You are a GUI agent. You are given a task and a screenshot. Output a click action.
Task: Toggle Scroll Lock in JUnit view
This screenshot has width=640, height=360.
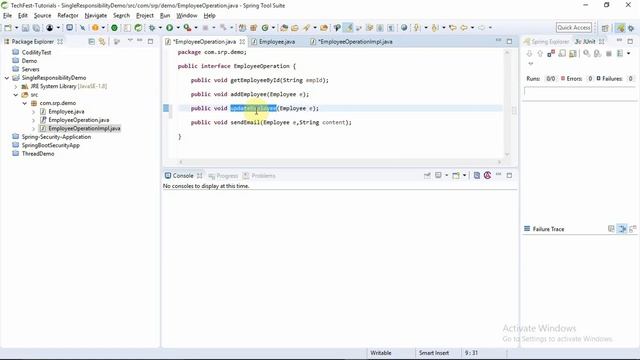[x=562, y=53]
